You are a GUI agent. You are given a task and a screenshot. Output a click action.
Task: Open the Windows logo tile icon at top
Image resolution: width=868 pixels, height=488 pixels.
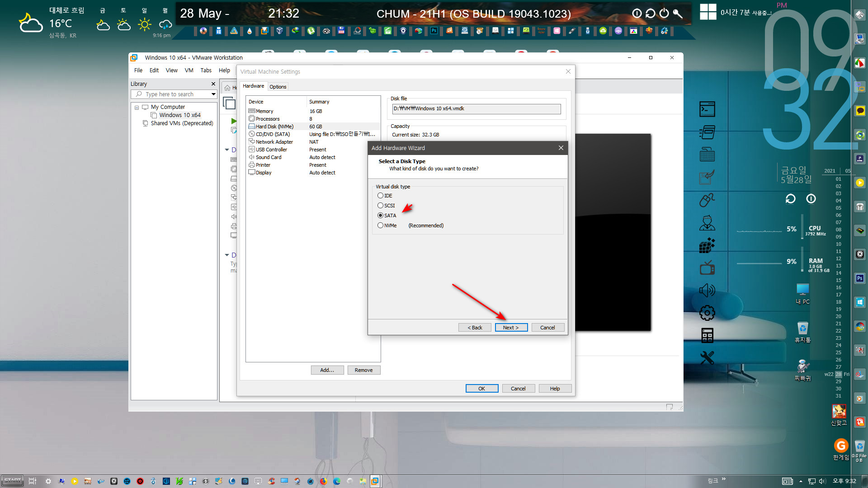(708, 12)
